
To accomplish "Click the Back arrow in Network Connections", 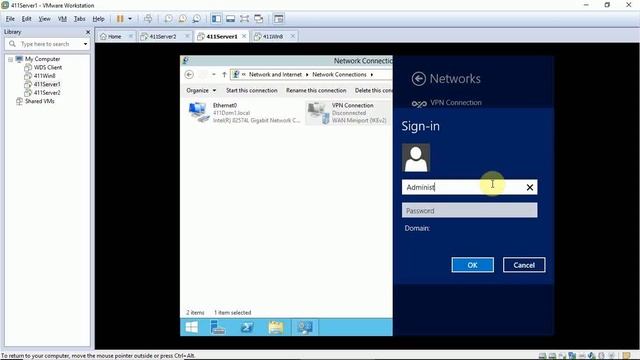I will pos(189,75).
